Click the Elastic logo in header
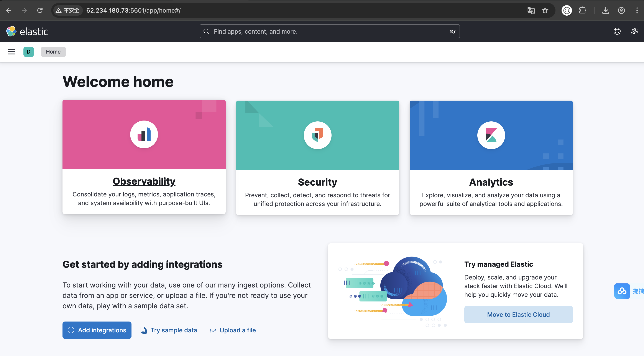The width and height of the screenshot is (644, 356). 27,31
